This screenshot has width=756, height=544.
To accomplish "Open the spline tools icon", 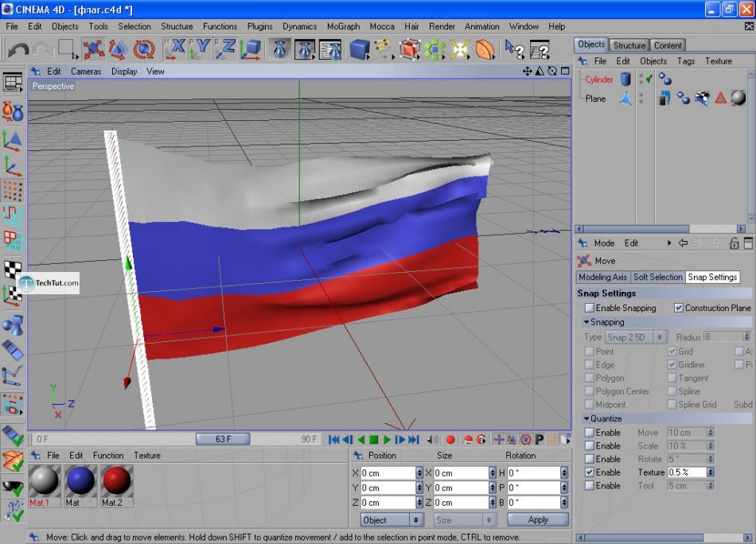I will pyautogui.click(x=384, y=49).
